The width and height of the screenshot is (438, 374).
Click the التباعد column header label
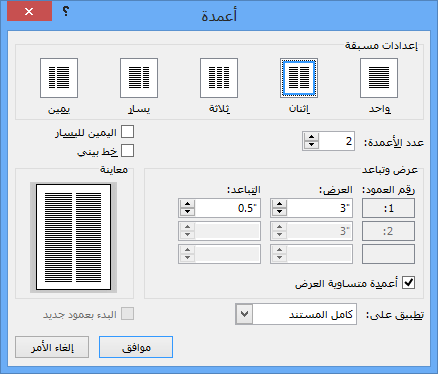[244, 190]
